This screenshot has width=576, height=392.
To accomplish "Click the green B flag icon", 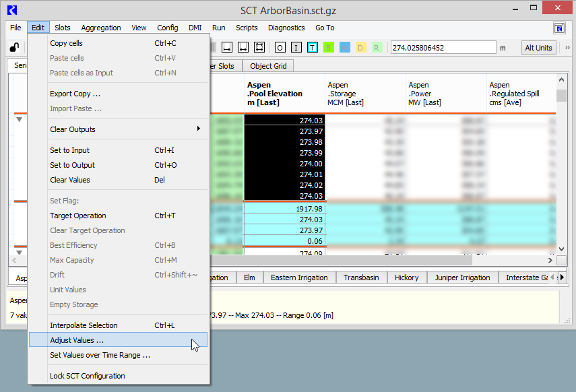I will point(329,48).
